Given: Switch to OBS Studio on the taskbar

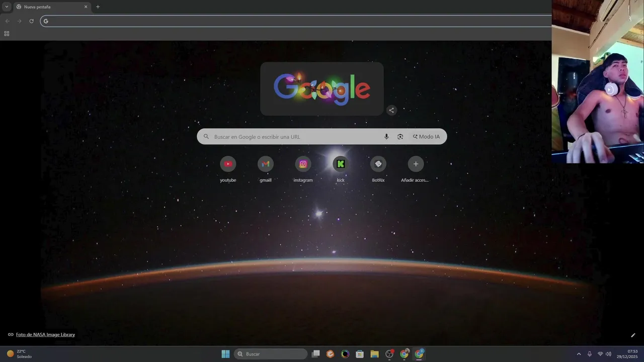Looking at the screenshot, I should coord(389,354).
